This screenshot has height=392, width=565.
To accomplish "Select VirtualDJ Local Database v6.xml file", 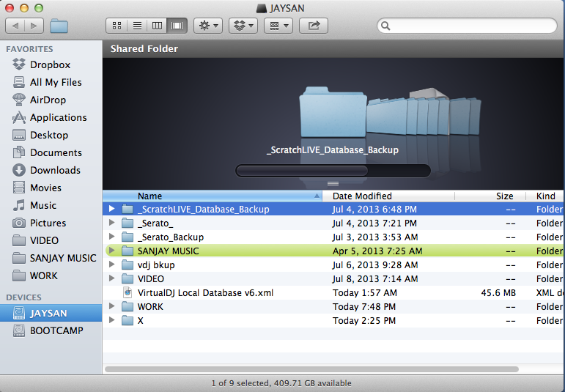I will (x=205, y=292).
